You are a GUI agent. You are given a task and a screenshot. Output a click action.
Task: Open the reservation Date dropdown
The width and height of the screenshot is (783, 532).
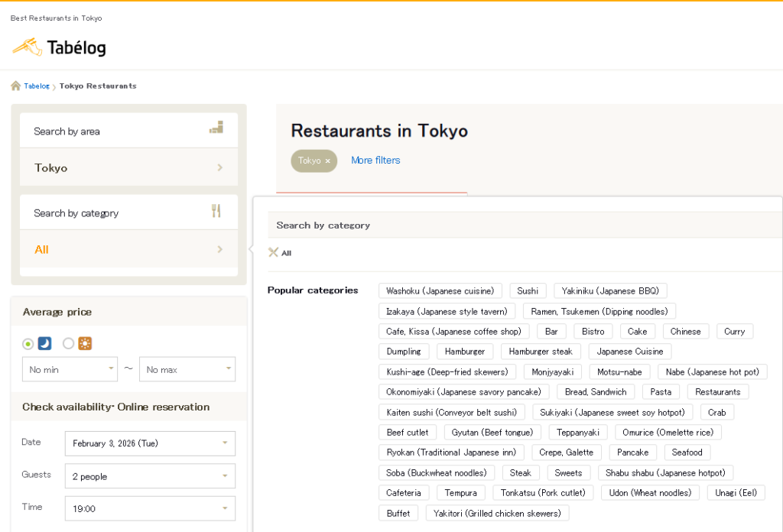pos(150,443)
